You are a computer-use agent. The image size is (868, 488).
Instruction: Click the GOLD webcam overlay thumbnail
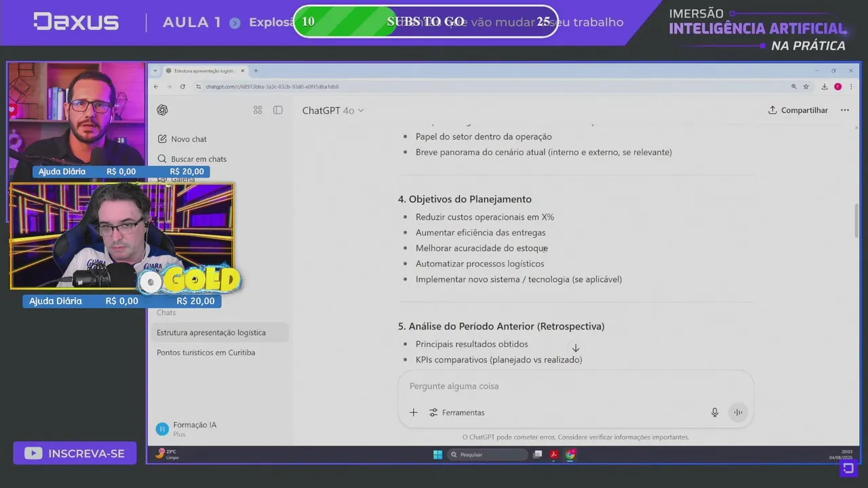click(x=122, y=237)
